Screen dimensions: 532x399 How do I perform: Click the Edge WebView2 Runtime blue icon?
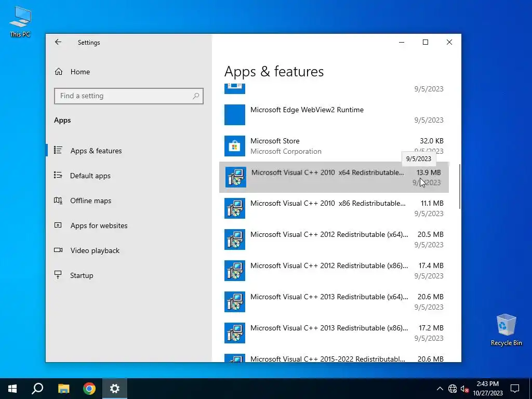click(235, 115)
